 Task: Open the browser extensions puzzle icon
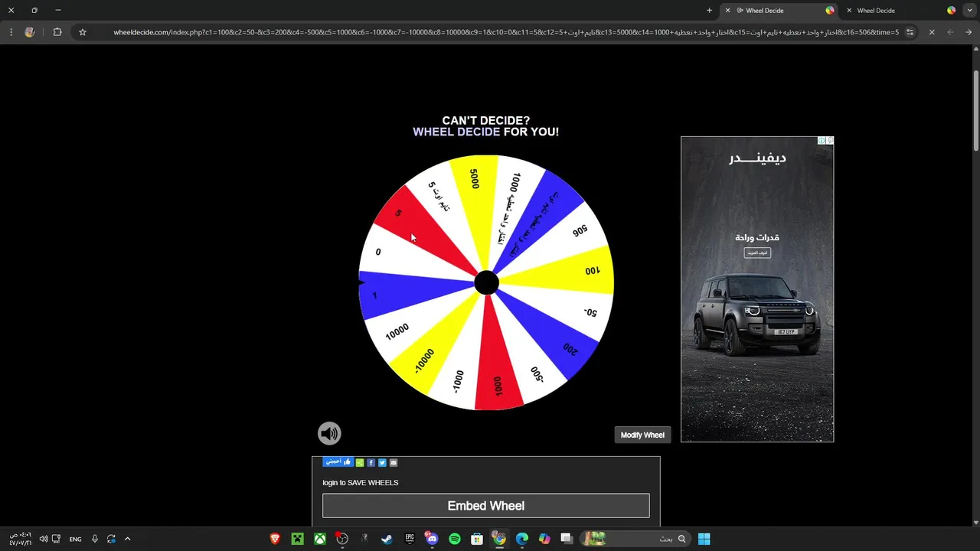[57, 32]
